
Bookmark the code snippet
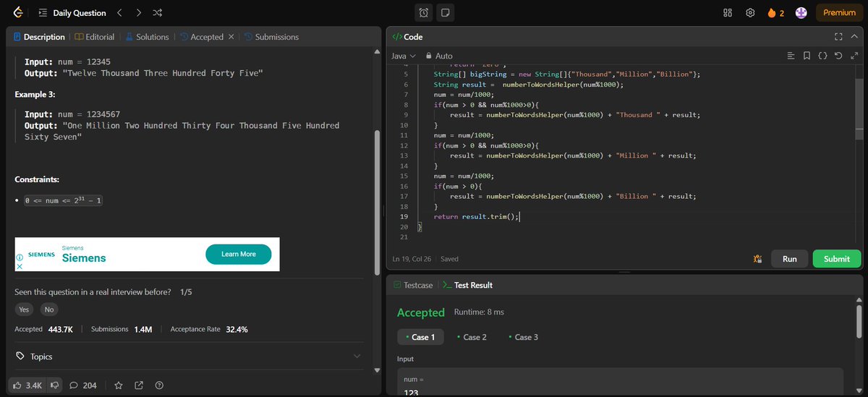807,56
